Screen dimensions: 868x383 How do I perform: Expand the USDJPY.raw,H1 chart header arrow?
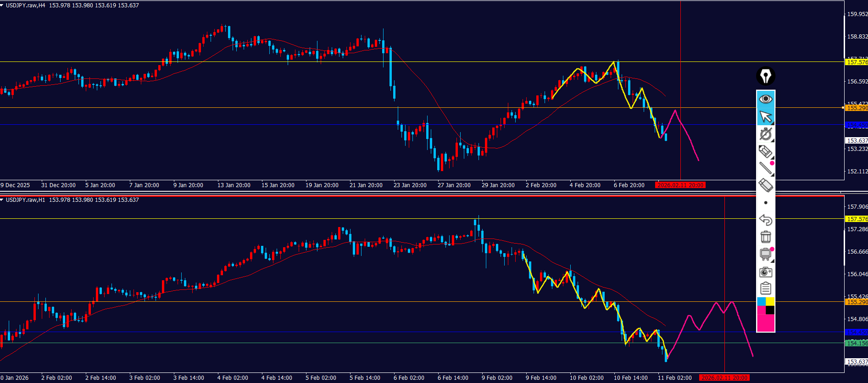[2, 200]
